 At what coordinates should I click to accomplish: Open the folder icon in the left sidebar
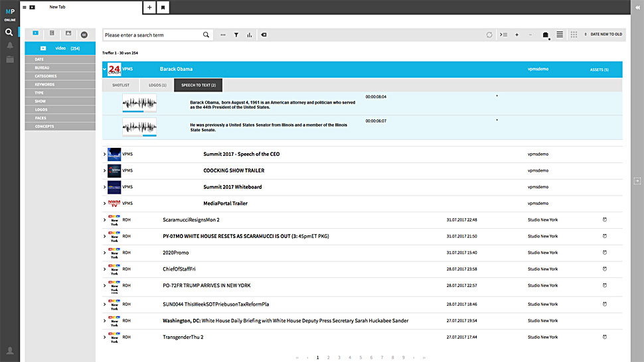(x=10, y=60)
